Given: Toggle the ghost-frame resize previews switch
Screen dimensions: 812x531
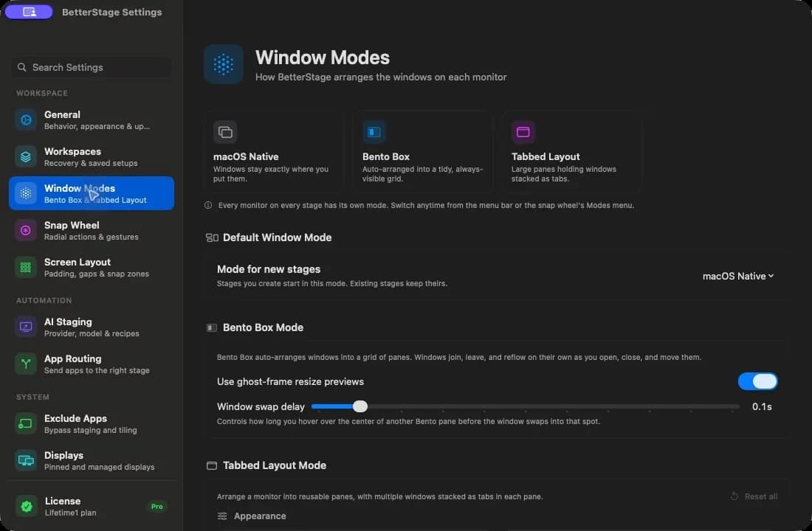Looking at the screenshot, I should pos(757,381).
